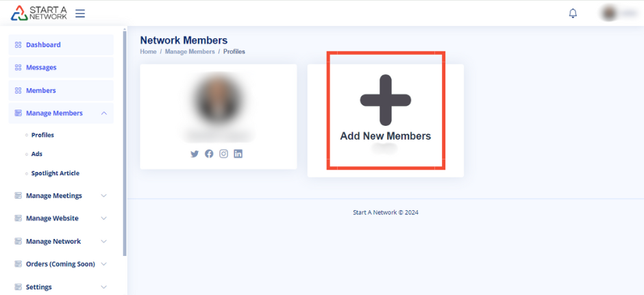Click the large plus icon
644x295 pixels.
click(x=385, y=100)
